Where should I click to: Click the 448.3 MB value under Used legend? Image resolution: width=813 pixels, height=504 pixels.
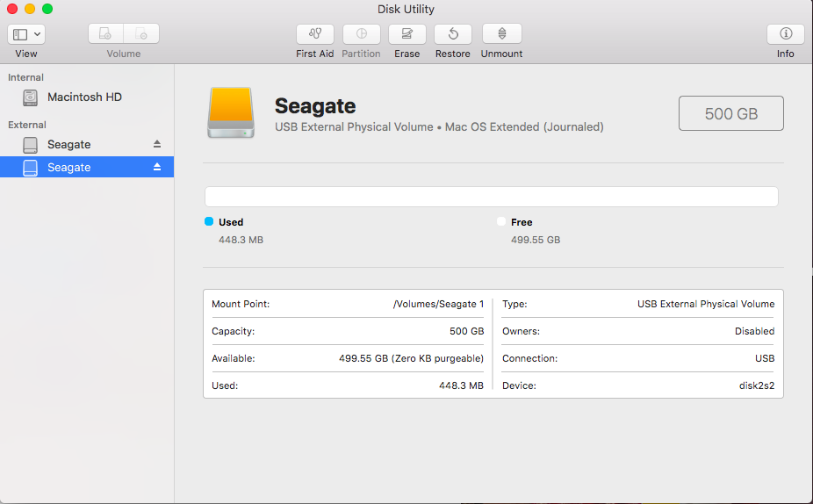pos(241,240)
